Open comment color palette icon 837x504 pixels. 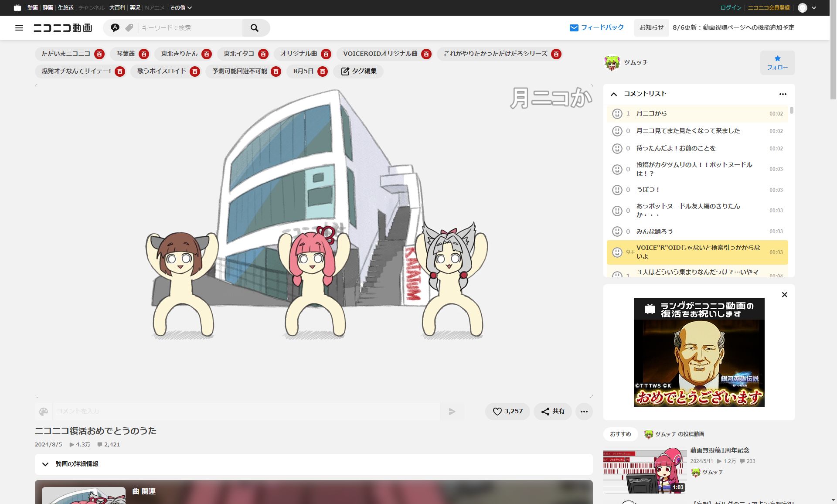(44, 412)
